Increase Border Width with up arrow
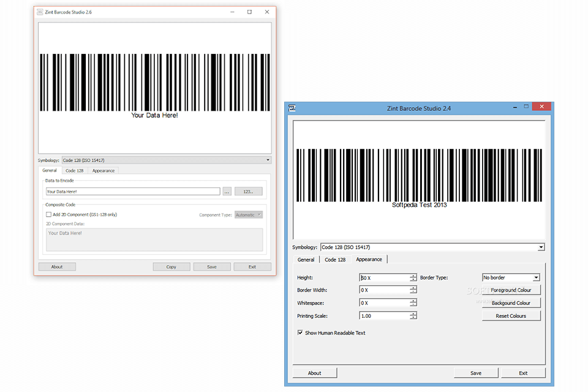Viewport: 588px width, 392px height. (x=413, y=288)
